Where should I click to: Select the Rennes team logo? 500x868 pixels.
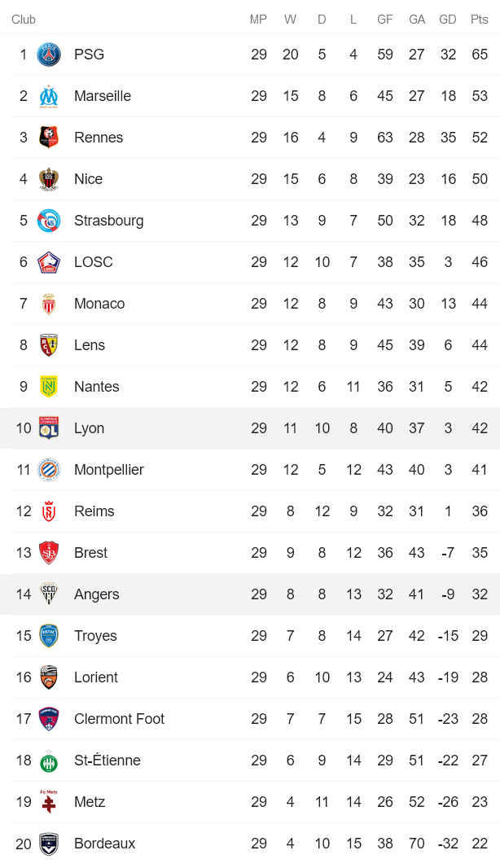pyautogui.click(x=48, y=138)
